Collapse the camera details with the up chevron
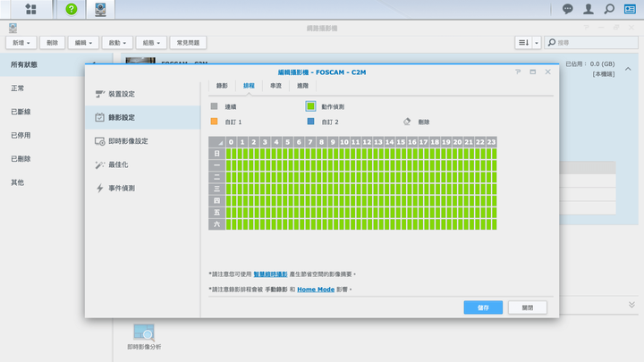The image size is (644, 362). 628,69
